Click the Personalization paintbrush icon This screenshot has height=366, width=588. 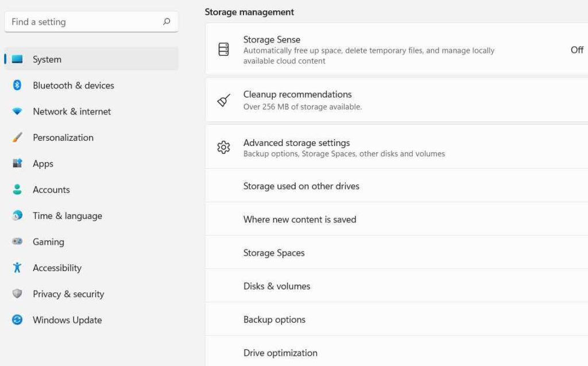click(17, 137)
